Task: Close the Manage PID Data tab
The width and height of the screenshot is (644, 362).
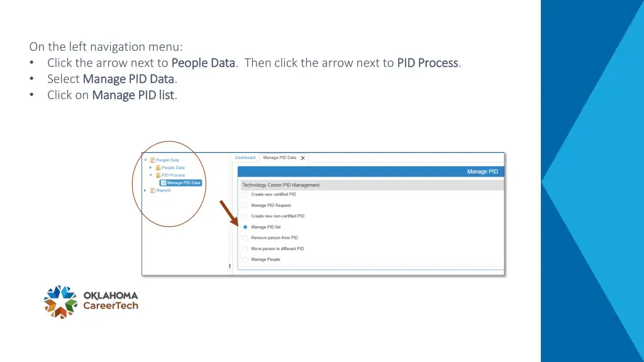Action: coord(303,158)
